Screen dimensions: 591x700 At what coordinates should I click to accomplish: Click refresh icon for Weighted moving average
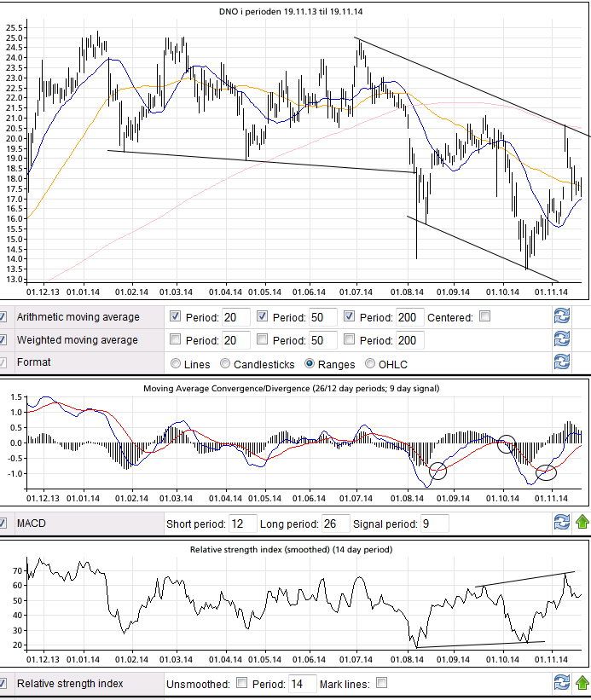pyautogui.click(x=561, y=340)
